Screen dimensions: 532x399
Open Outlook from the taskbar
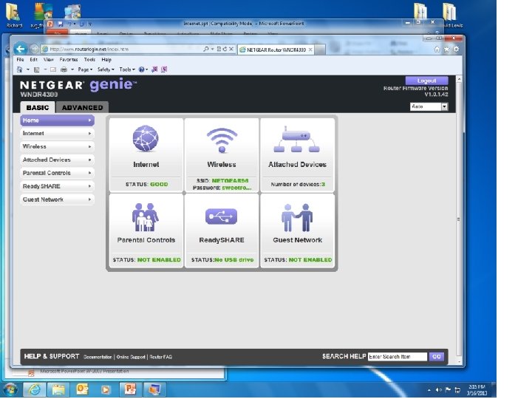pyautogui.click(x=82, y=389)
